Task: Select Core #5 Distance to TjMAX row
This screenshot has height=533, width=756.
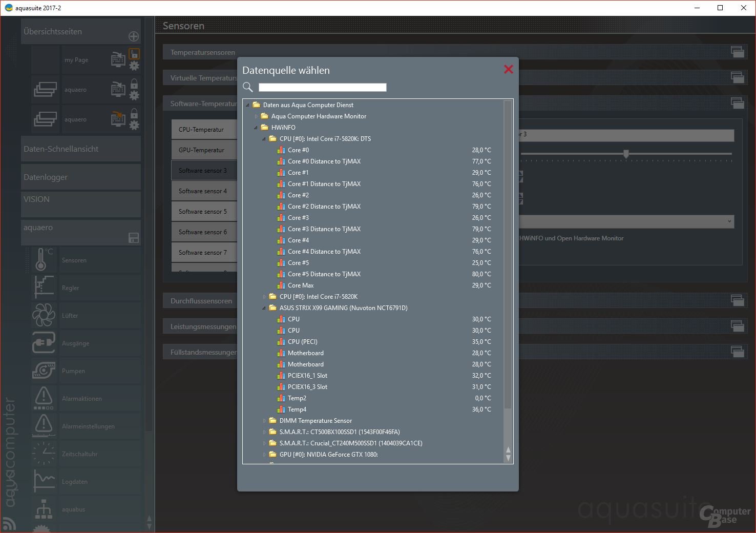Action: pos(384,274)
